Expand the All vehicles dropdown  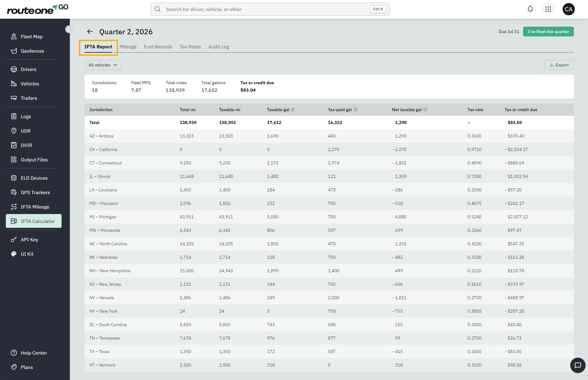point(103,65)
